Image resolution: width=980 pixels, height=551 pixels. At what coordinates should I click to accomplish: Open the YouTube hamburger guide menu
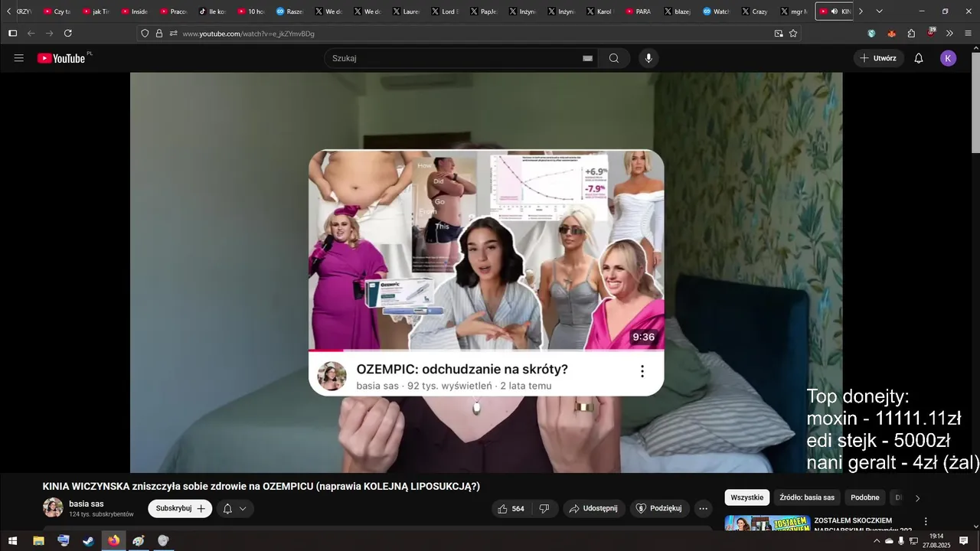(x=19, y=58)
